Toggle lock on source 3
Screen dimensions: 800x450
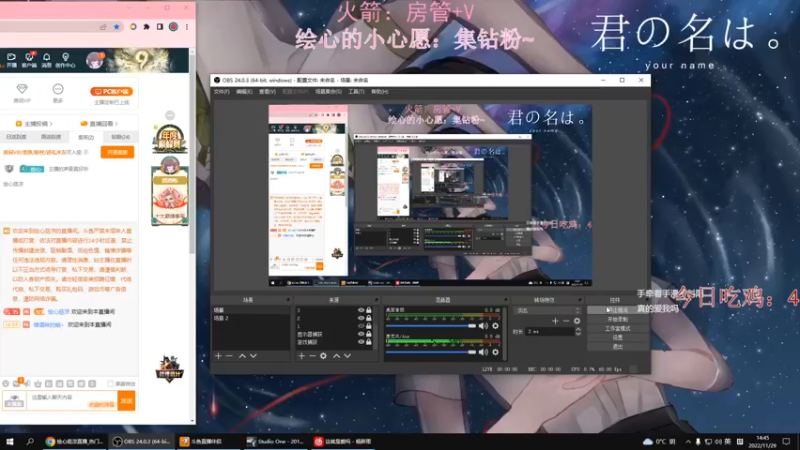click(368, 310)
